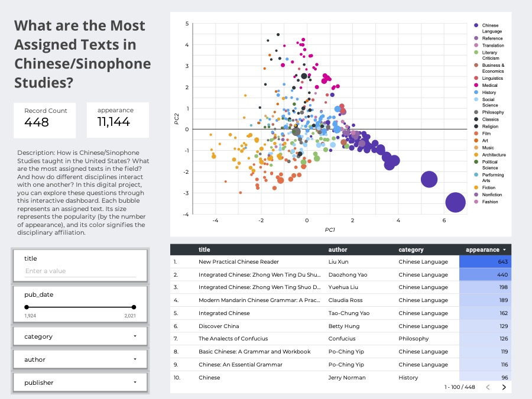
Task: Click the title filter input field
Action: click(80, 271)
